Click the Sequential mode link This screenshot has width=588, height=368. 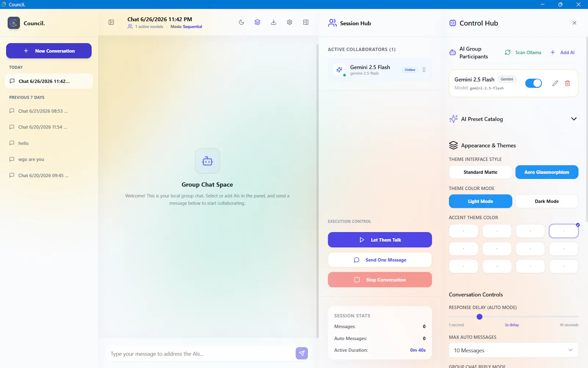point(193,26)
